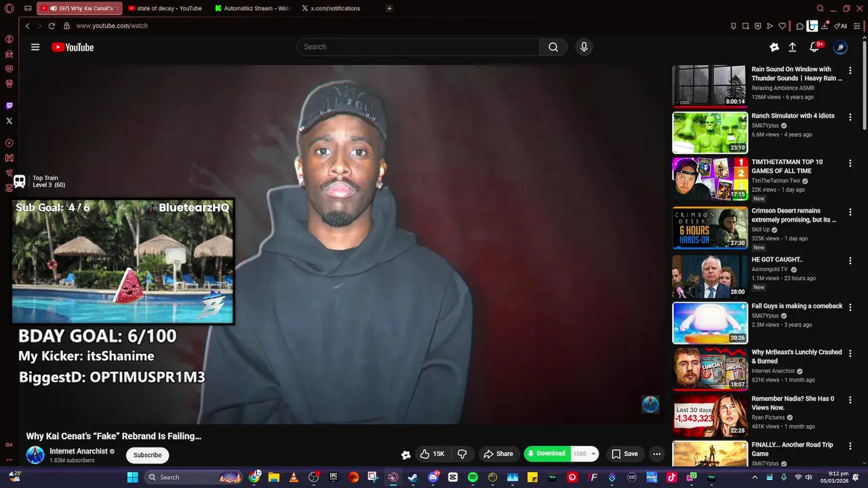Open options for Ranch Simulator video
Viewport: 868px width, 488px height.
pyautogui.click(x=850, y=117)
